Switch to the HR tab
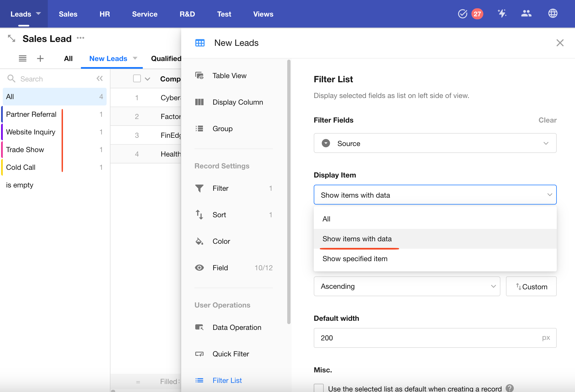Screen dimensions: 575x392 pyautogui.click(x=105, y=14)
